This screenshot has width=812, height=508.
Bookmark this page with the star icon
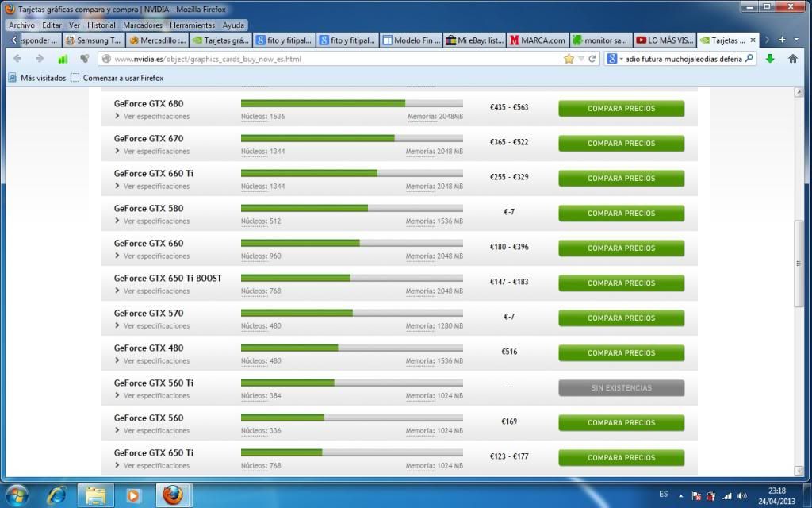coord(569,59)
